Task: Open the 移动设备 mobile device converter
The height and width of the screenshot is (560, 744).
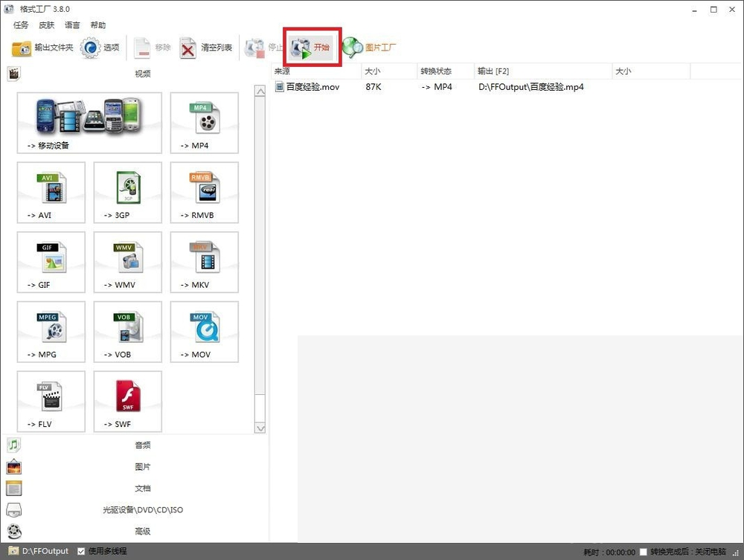Action: [x=90, y=123]
